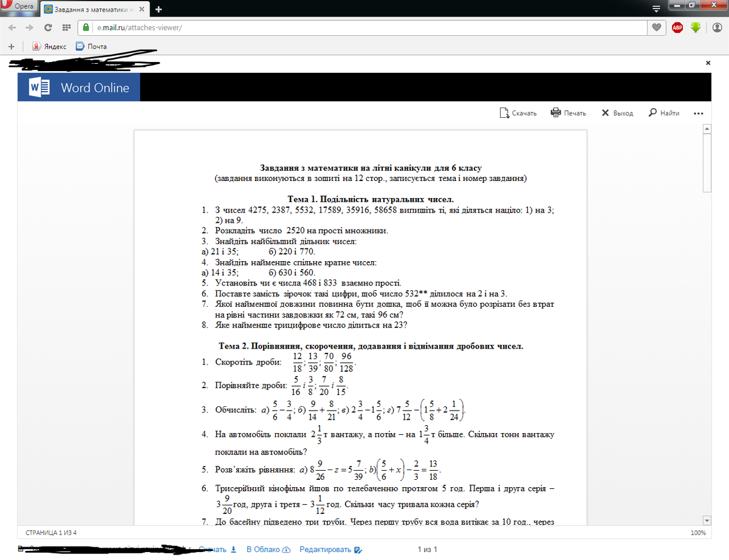Screen dimensions: 729x560
Task: Open the green download arrow extension
Action: (696, 27)
